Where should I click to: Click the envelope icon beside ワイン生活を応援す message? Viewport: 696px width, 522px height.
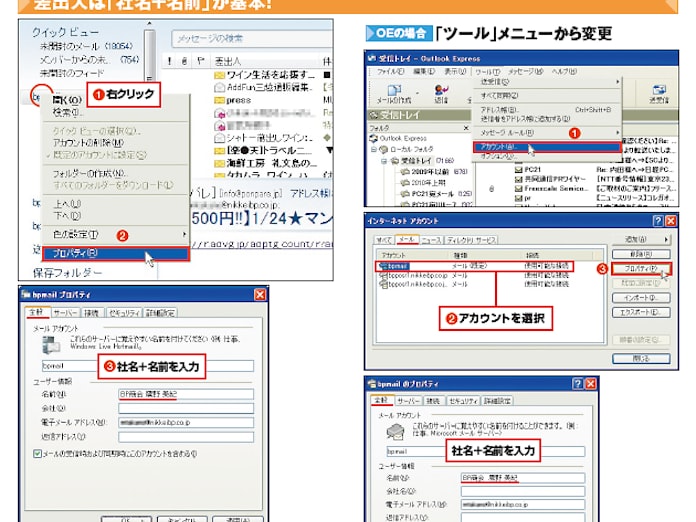(x=219, y=75)
